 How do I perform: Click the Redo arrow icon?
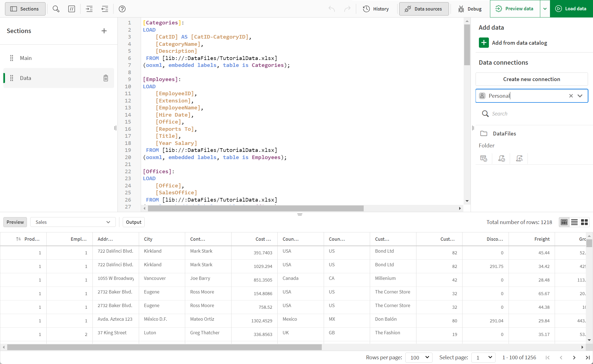pos(347,9)
